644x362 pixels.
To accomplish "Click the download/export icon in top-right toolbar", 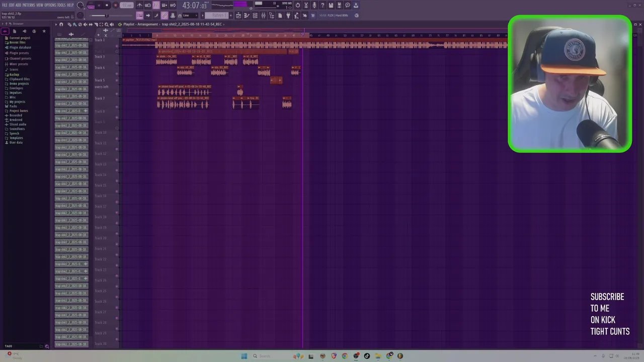I will click(356, 6).
